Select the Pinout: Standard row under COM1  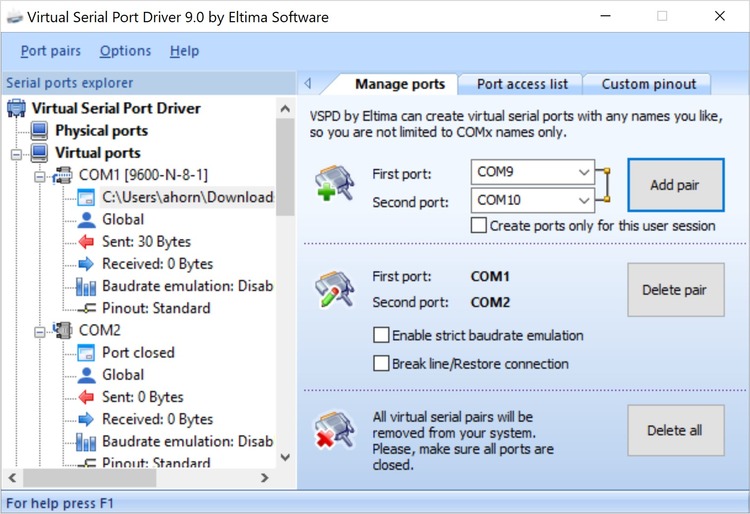click(x=156, y=308)
